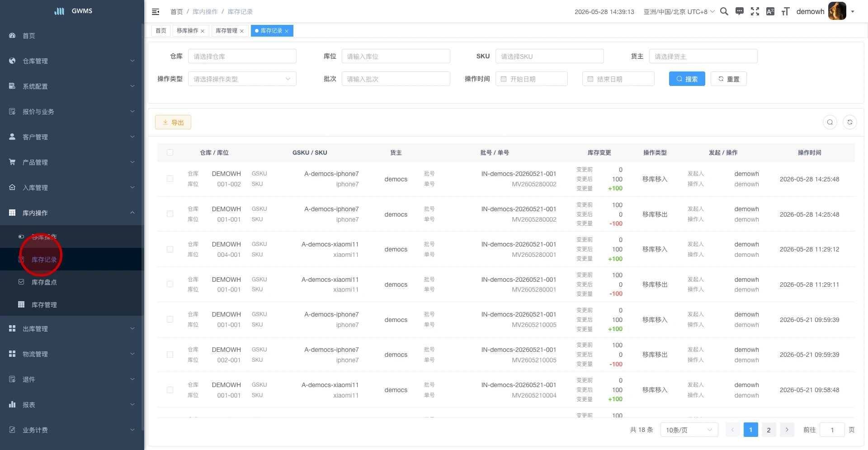This screenshot has height=450, width=868.
Task: Open the chat message icon in header
Action: (740, 11)
